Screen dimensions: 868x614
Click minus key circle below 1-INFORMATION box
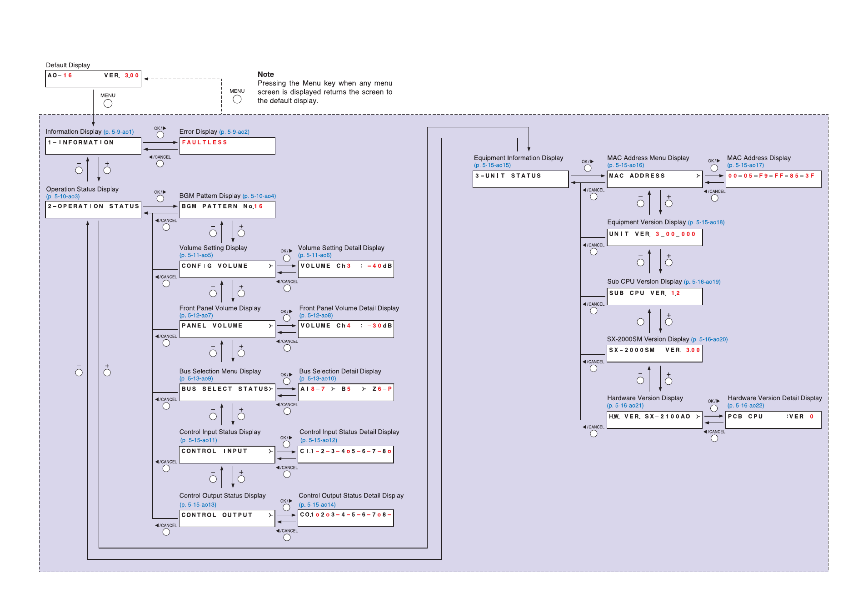79,170
